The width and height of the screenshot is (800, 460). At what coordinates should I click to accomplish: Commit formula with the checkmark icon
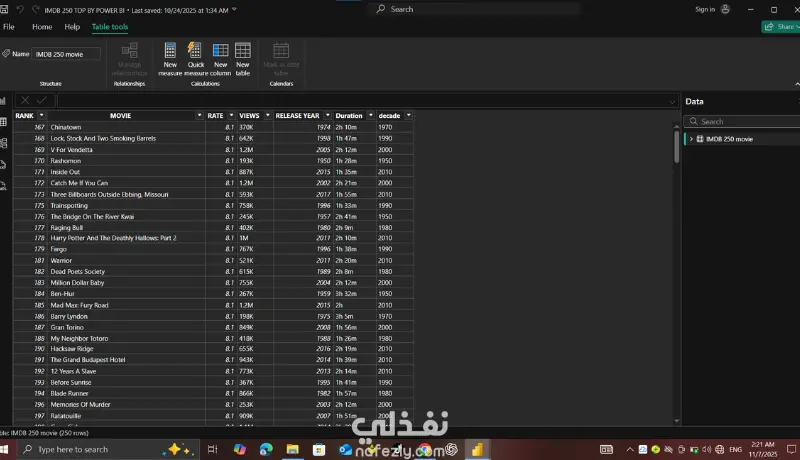click(x=41, y=100)
